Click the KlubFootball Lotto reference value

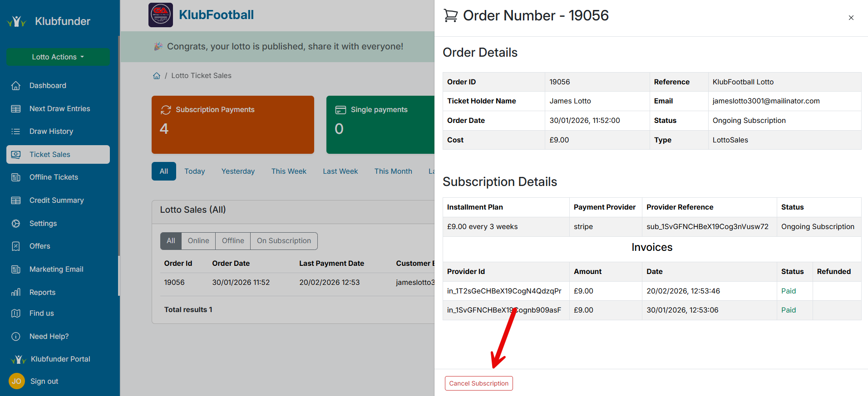[x=743, y=82]
